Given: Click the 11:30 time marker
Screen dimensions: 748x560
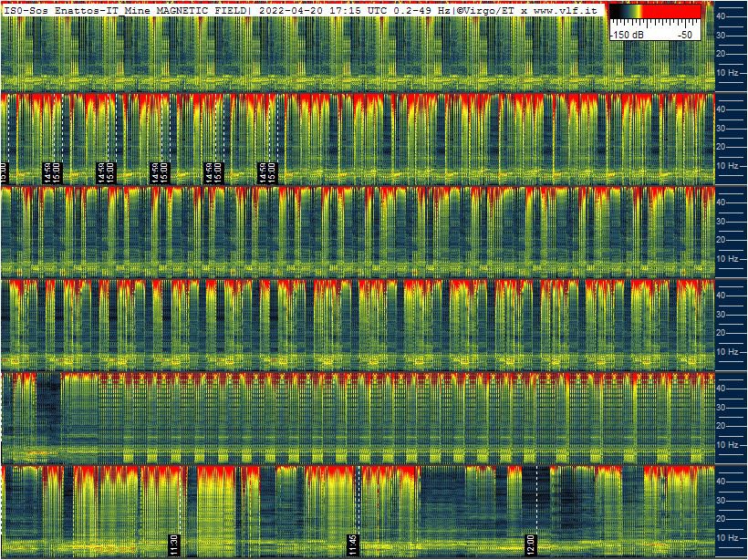Looking at the screenshot, I should pyautogui.click(x=174, y=544).
